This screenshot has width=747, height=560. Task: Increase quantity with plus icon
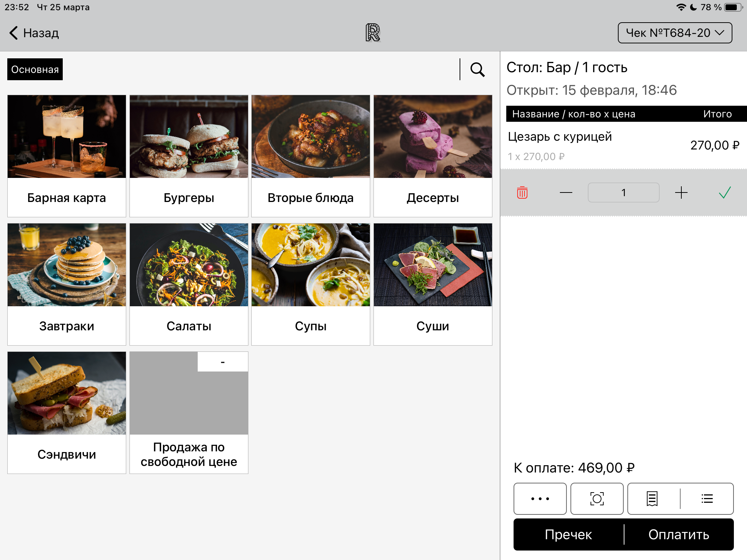[x=681, y=192]
